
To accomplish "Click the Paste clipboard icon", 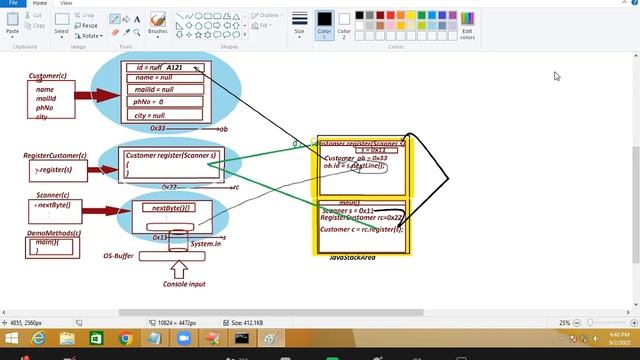I will coord(12,19).
